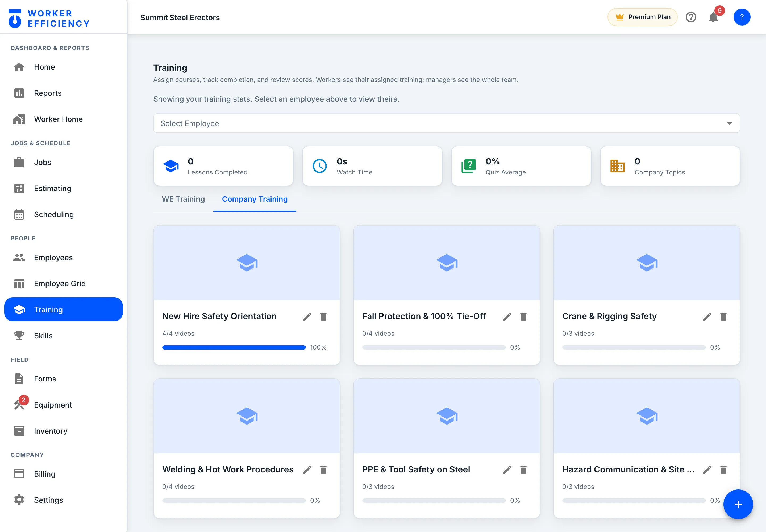Select the Company Training tab
Viewport: 766px width, 532px height.
255,199
